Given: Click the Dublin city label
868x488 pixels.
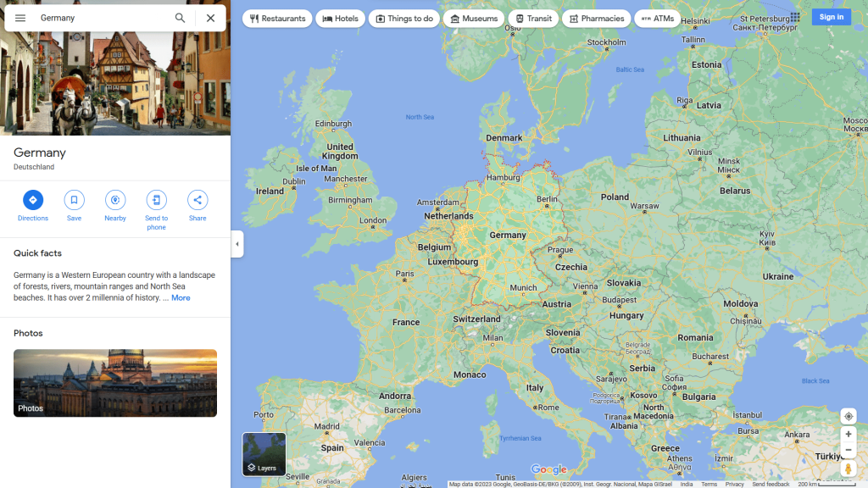Looking at the screenshot, I should [294, 181].
